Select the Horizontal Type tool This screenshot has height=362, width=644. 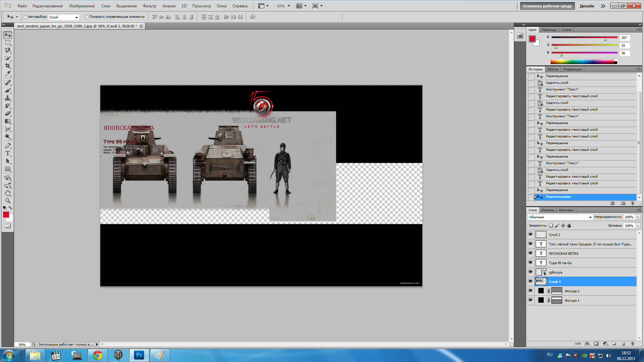point(8,153)
